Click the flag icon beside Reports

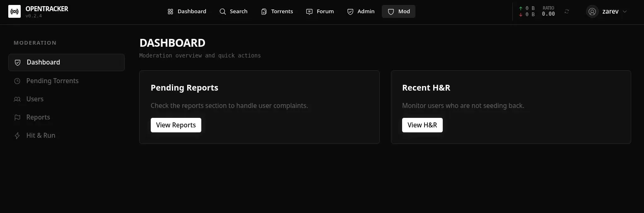[x=17, y=117]
